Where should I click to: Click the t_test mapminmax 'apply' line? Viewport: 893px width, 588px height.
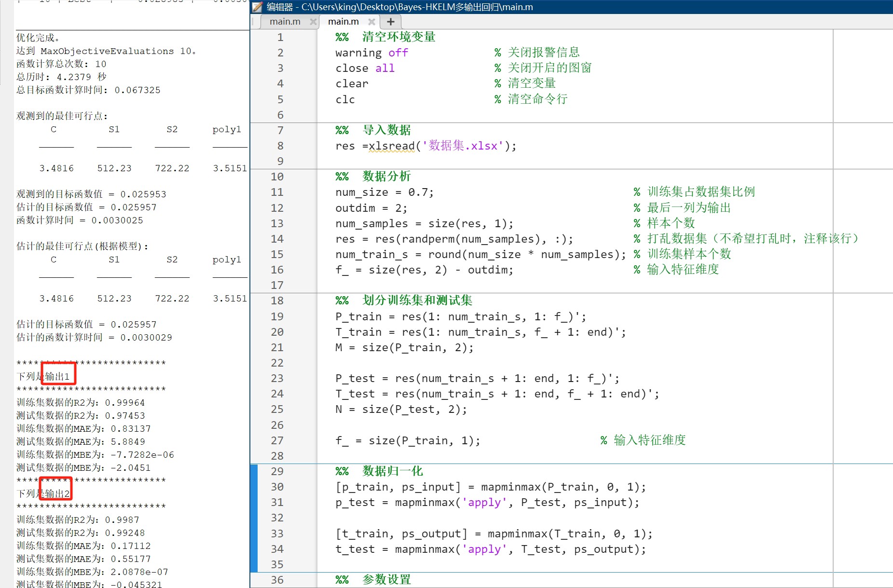pos(491,549)
